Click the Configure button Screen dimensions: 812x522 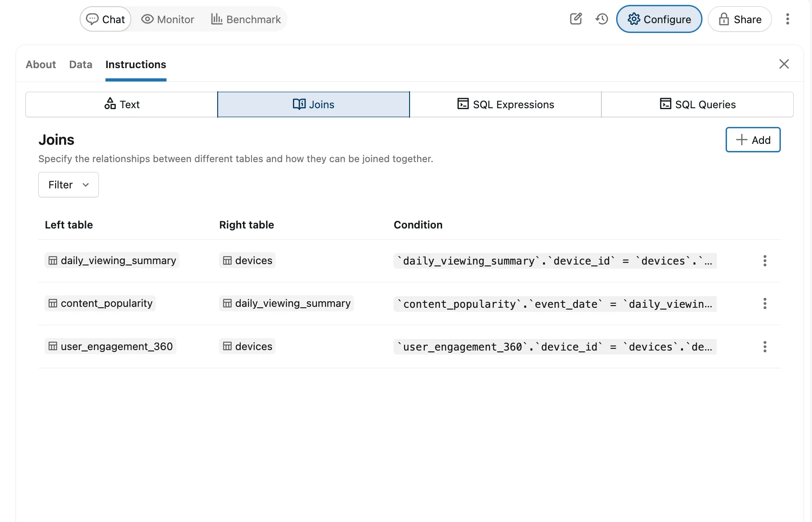(659, 19)
